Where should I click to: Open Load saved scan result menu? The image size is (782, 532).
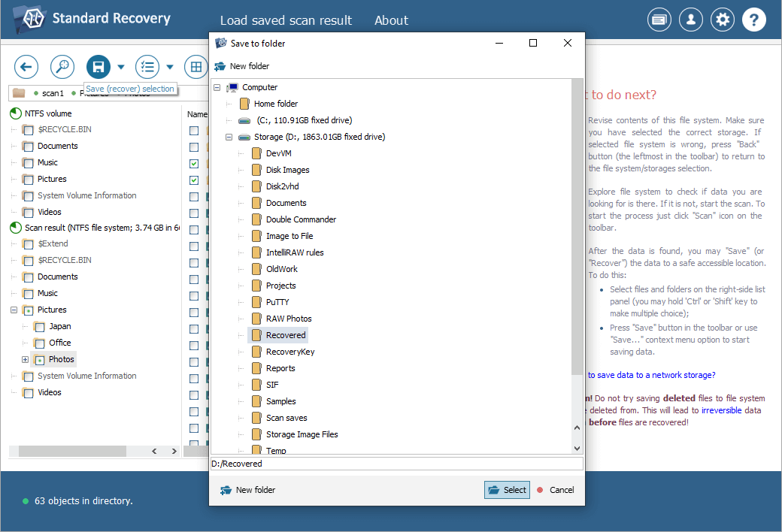tap(286, 20)
